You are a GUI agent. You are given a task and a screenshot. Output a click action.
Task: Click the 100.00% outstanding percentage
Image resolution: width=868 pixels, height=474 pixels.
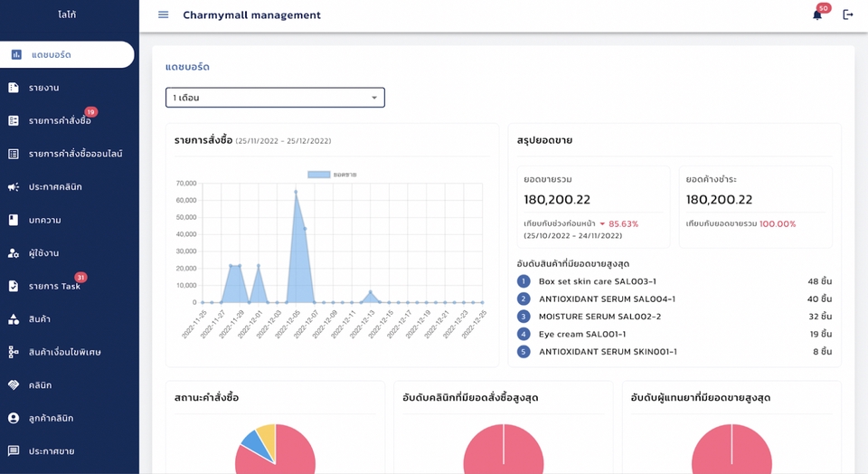tap(778, 223)
